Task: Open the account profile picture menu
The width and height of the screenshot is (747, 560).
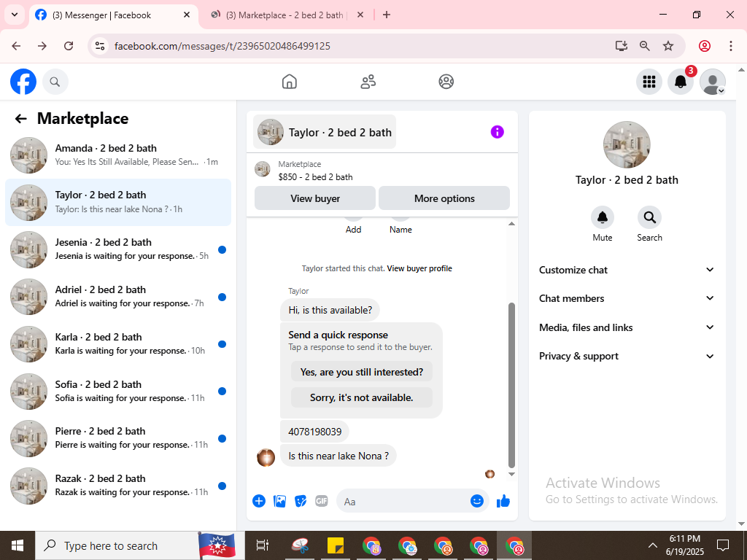Action: point(713,82)
